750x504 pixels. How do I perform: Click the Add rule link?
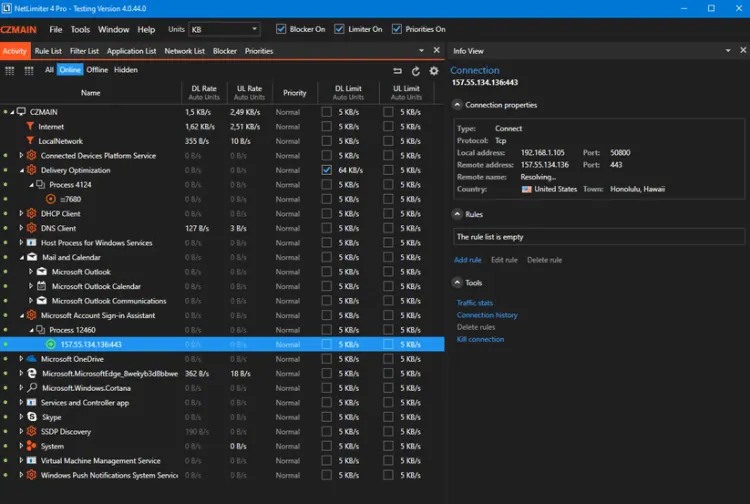tap(467, 260)
